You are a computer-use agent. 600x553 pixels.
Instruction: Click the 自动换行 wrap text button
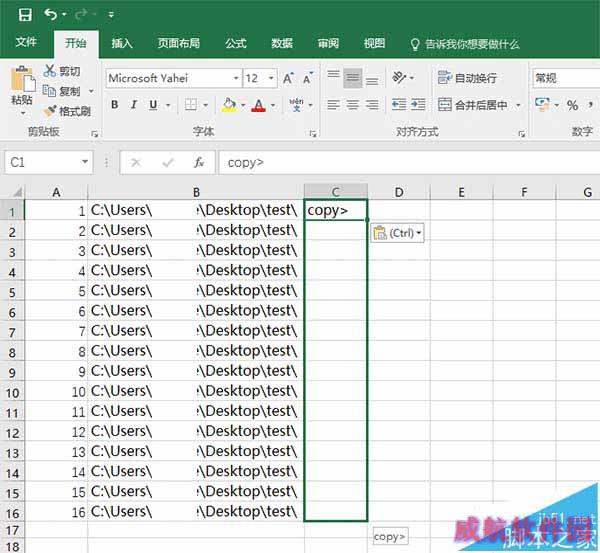pos(467,78)
